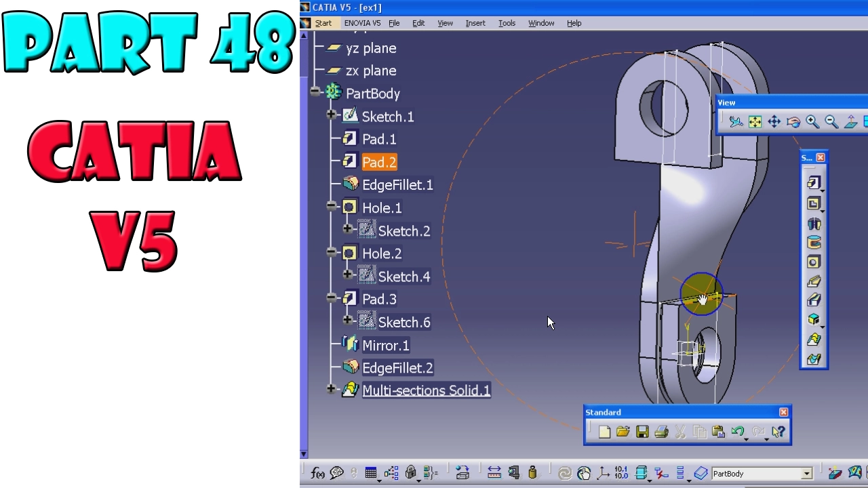Select the Multi-sections Solid tool icon
Image resolution: width=868 pixels, height=488 pixels.
coord(814,340)
